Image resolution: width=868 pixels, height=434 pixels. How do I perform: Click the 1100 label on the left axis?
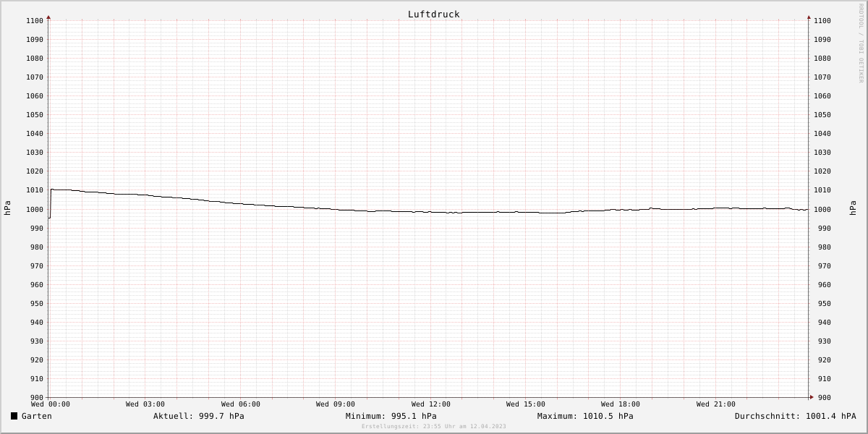[34, 21]
